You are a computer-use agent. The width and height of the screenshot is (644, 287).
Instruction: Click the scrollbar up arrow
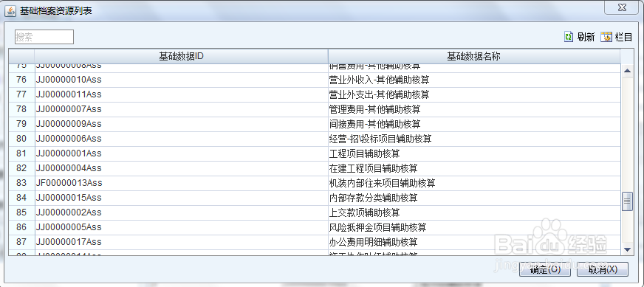[x=627, y=71]
